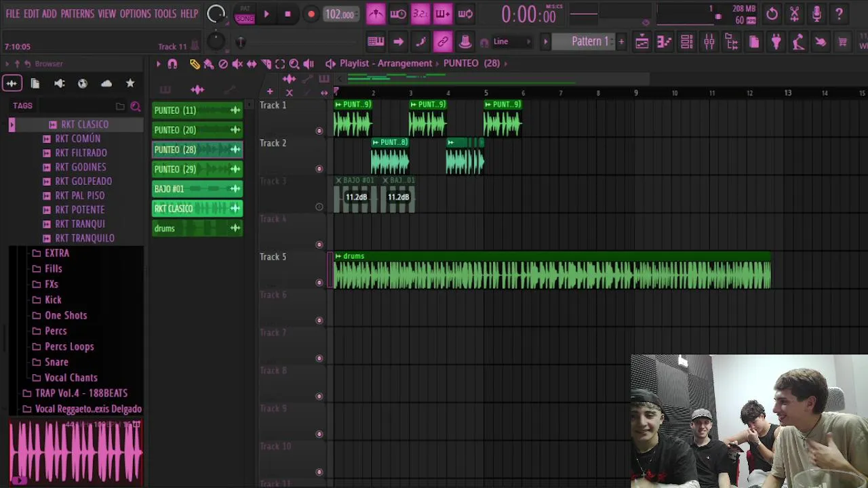Mute Track 5 using its mute dot
Viewport: 868px width, 488px height.
(x=319, y=283)
